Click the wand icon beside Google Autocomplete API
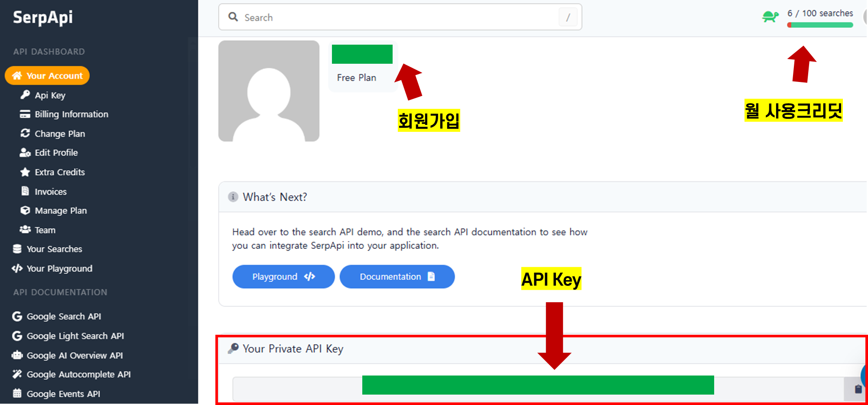Screen dimensions: 868x405 coord(17,374)
